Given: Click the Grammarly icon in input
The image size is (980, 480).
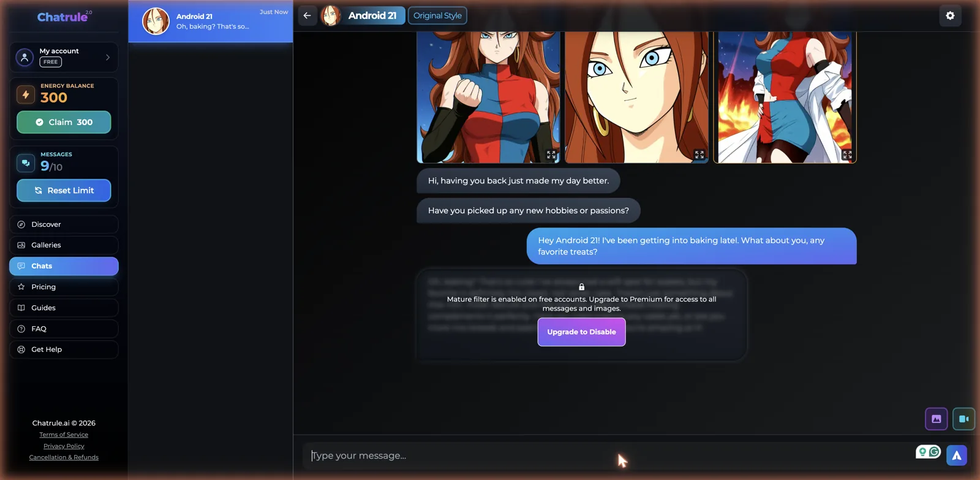Looking at the screenshot, I should click(x=934, y=452).
